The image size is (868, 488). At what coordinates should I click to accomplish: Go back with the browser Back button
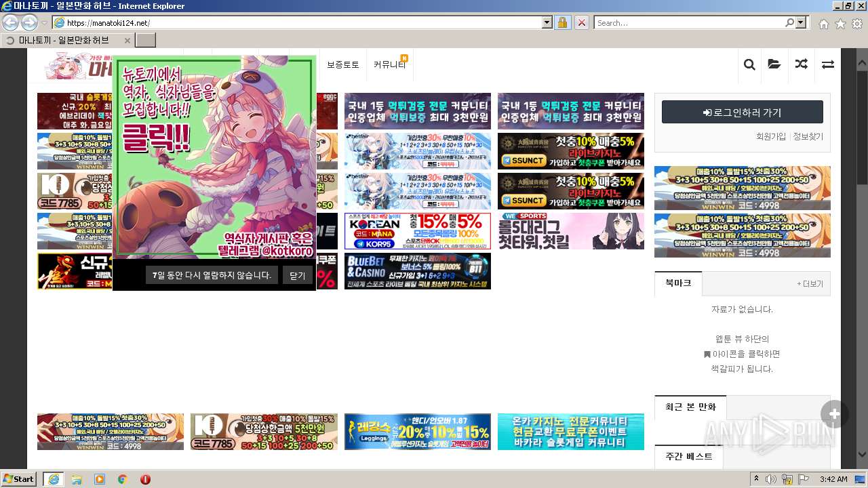10,22
